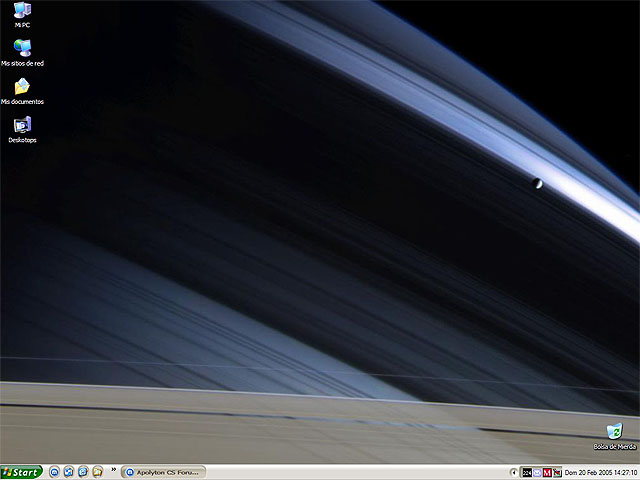Click the second quick launch icon
Screen dimensions: 640x480
pyautogui.click(x=69, y=472)
